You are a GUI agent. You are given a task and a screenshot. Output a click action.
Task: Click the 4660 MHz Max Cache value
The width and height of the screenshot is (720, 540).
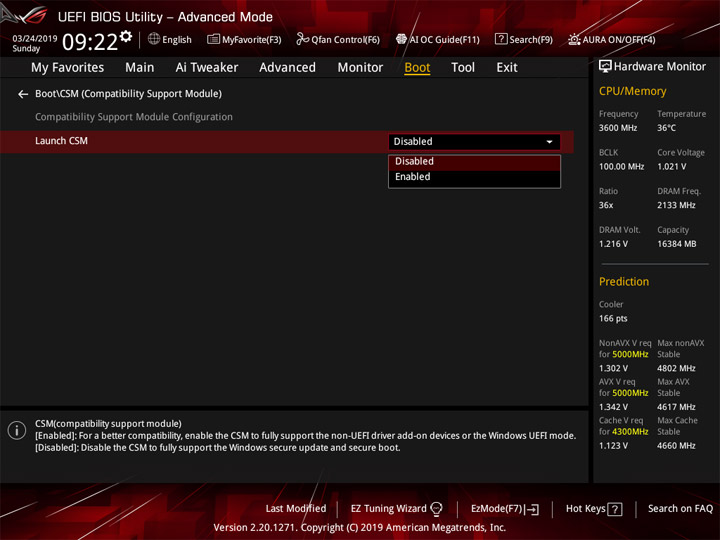click(x=676, y=445)
